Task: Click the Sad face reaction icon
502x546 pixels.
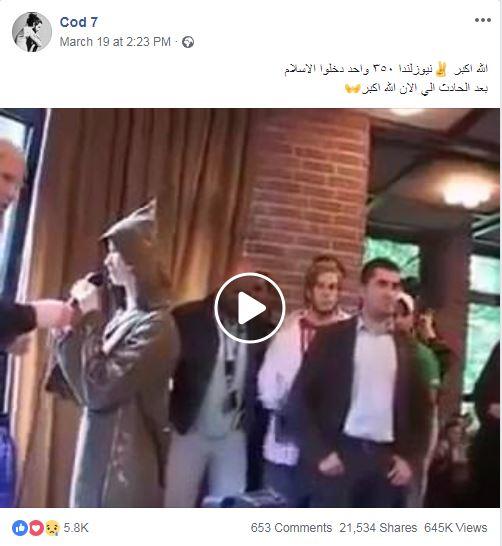Action: pos(52,528)
